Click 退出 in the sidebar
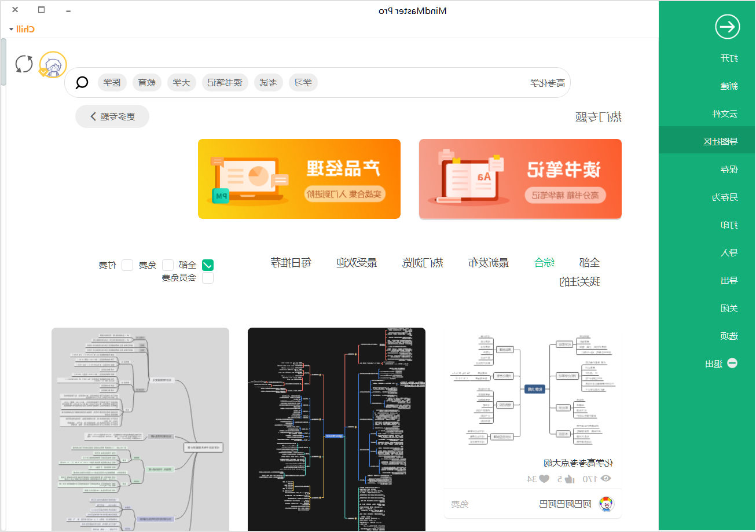The width and height of the screenshot is (756, 532). pyautogui.click(x=713, y=364)
